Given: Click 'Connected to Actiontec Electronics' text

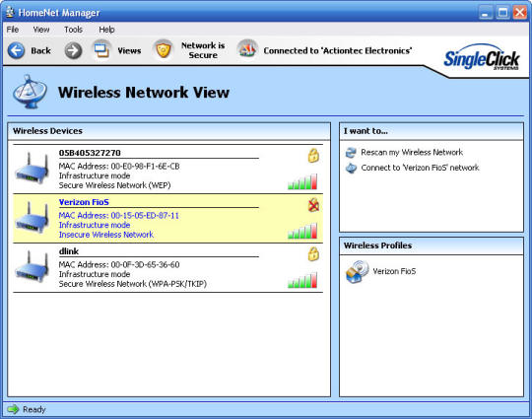Looking at the screenshot, I should [x=338, y=50].
